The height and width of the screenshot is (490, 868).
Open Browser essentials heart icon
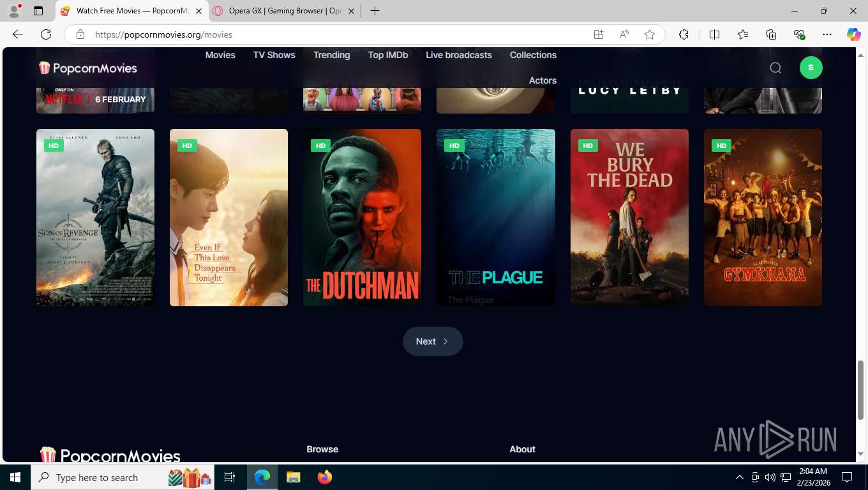tap(799, 34)
